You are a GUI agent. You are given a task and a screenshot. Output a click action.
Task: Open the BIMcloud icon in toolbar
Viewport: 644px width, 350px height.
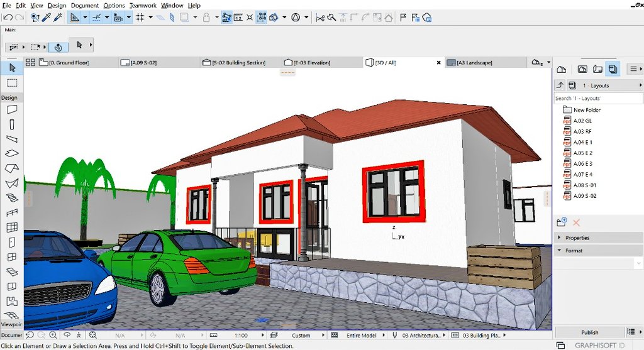click(x=427, y=18)
